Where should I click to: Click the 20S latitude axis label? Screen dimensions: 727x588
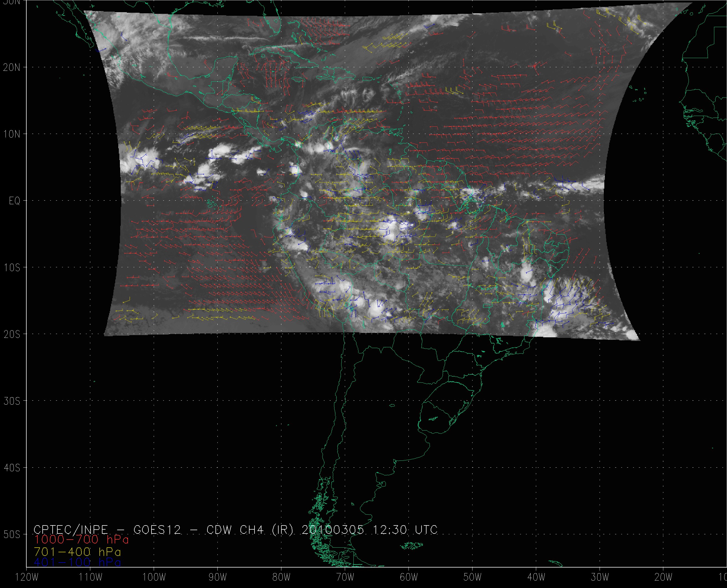coord(12,334)
